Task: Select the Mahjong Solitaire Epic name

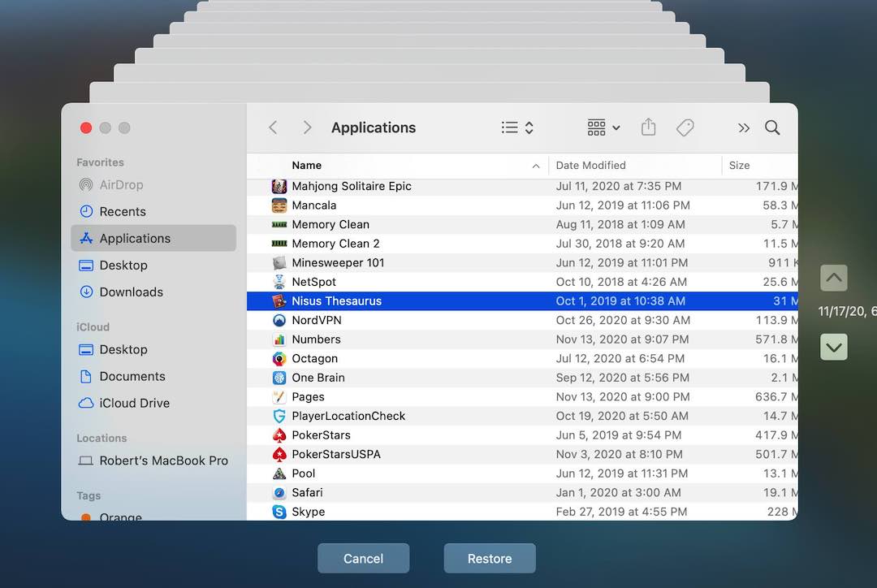Action: pos(352,186)
